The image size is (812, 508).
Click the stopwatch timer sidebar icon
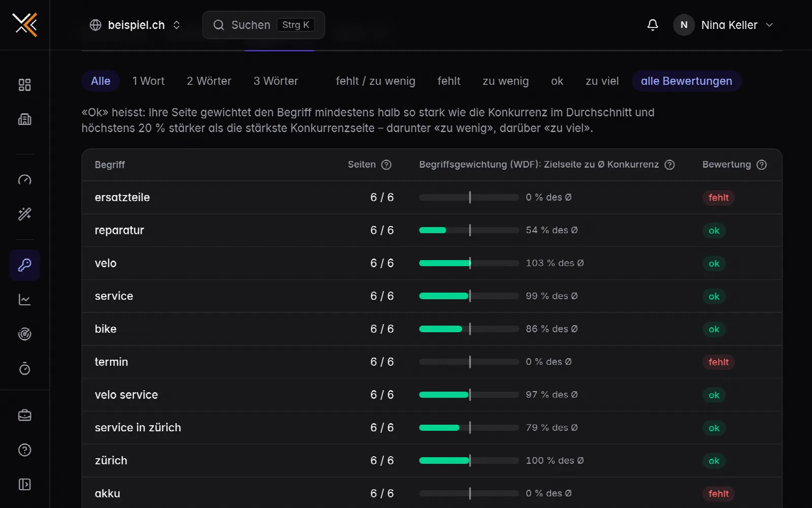pos(24,369)
